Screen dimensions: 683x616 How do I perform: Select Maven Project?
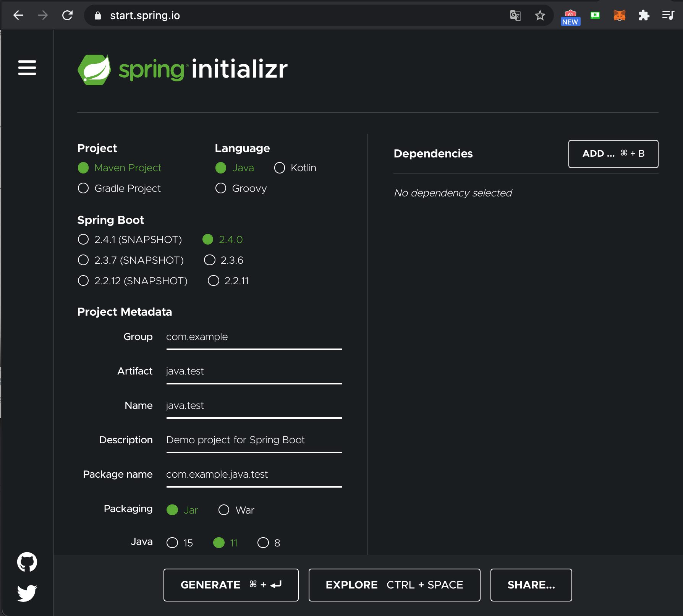pyautogui.click(x=120, y=168)
